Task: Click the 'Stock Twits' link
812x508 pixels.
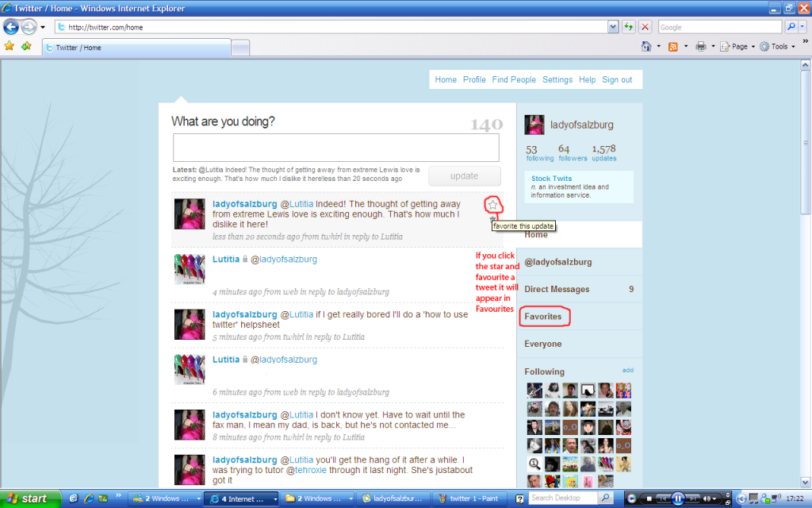Action: (551, 179)
